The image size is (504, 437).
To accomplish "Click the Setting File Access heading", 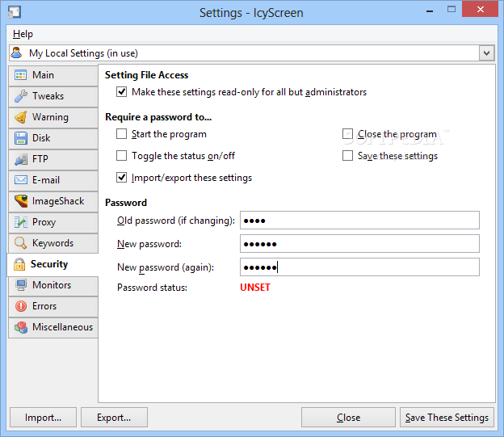I will coord(146,75).
